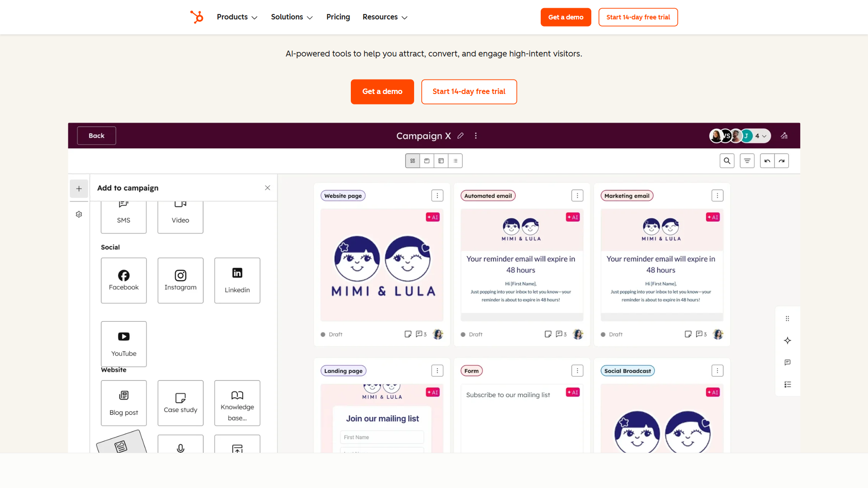This screenshot has height=488, width=868.
Task: Click the undo arrow
Action: pyautogui.click(x=767, y=161)
